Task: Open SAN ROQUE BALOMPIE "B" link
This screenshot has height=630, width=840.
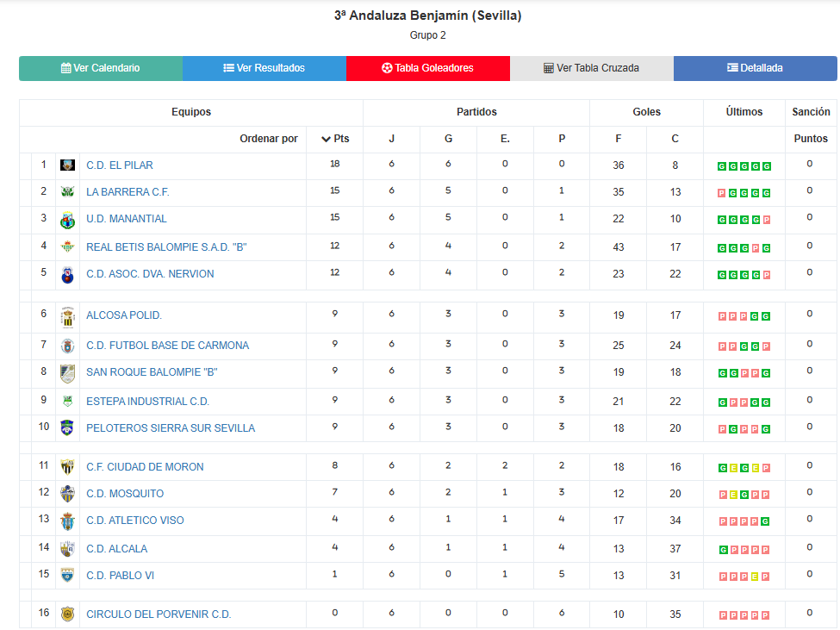Action: point(152,372)
